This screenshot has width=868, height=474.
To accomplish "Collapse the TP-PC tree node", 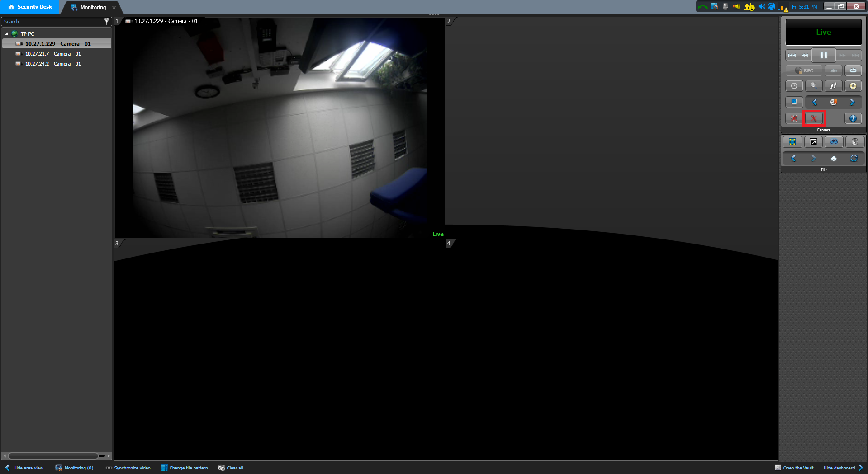I will [x=7, y=34].
